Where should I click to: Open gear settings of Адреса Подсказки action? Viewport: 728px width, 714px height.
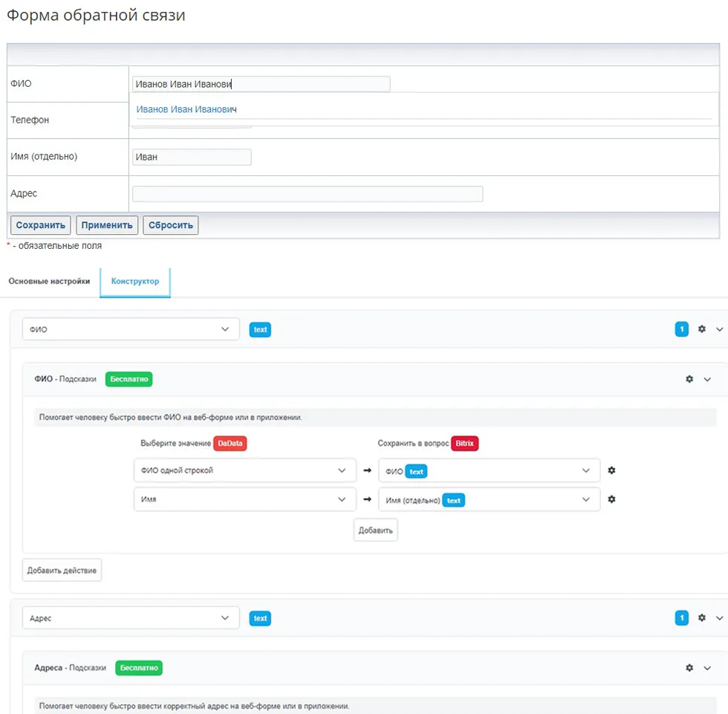(x=689, y=668)
